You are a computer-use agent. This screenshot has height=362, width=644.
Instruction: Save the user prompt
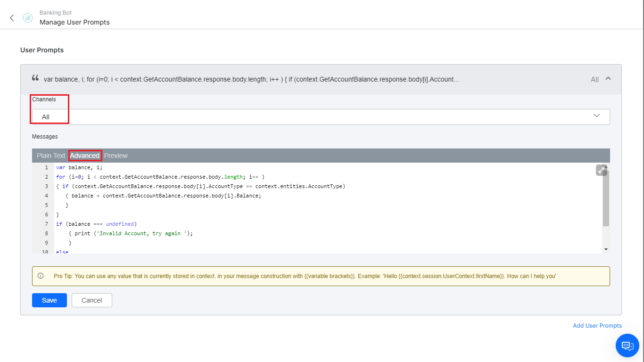(x=49, y=300)
